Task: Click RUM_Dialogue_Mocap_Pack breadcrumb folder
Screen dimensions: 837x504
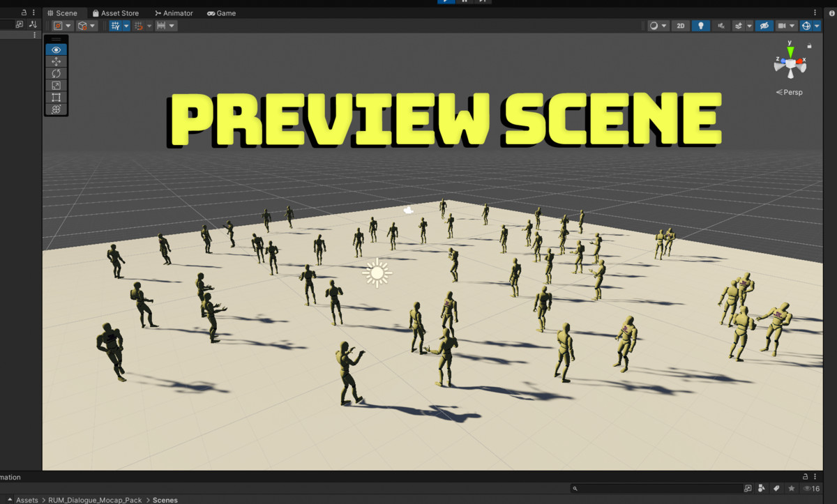Action: [95, 500]
